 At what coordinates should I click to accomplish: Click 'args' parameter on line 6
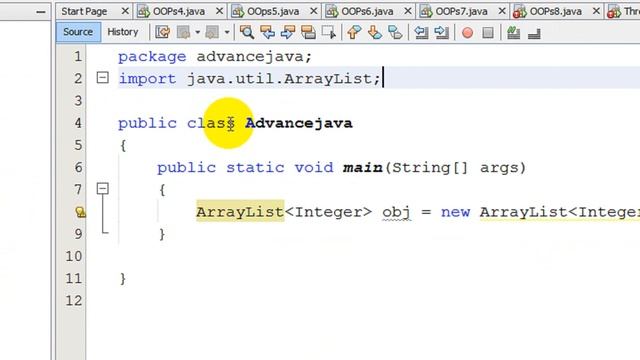coord(499,168)
